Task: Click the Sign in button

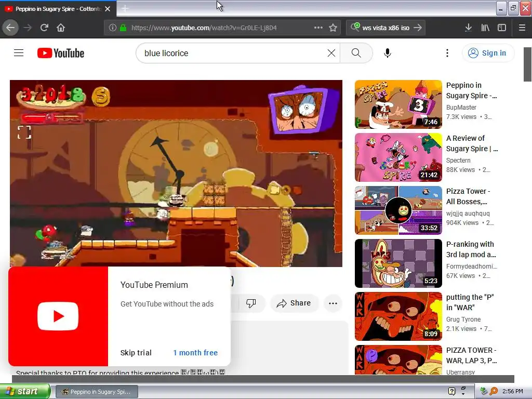Action: pos(488,53)
